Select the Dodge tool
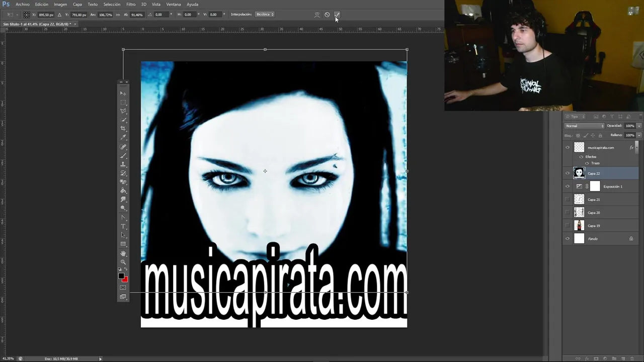 [x=123, y=208]
